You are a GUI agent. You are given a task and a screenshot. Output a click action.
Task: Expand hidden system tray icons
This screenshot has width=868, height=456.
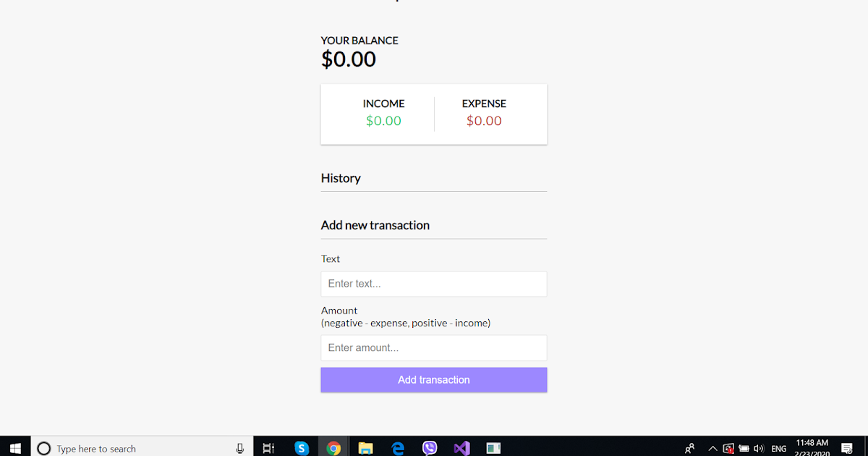click(712, 447)
